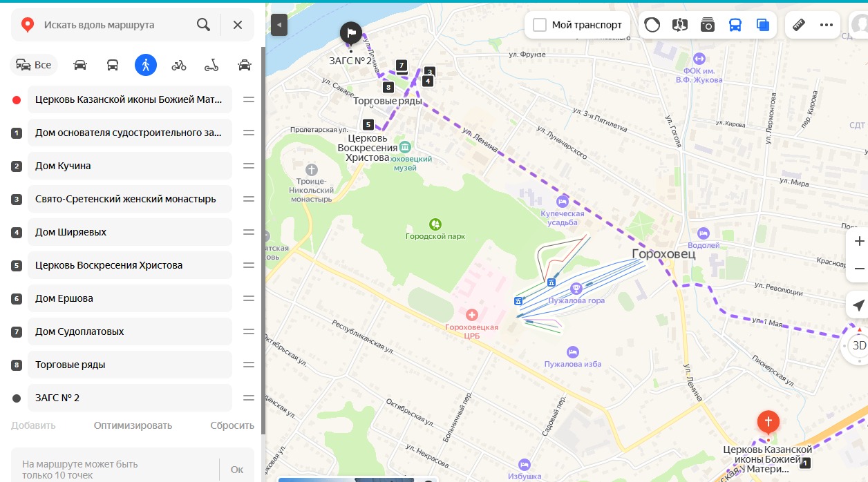The height and width of the screenshot is (482, 868).
Task: Grab reorder handle for Свято-Сретенский монастырь row
Action: (249, 199)
